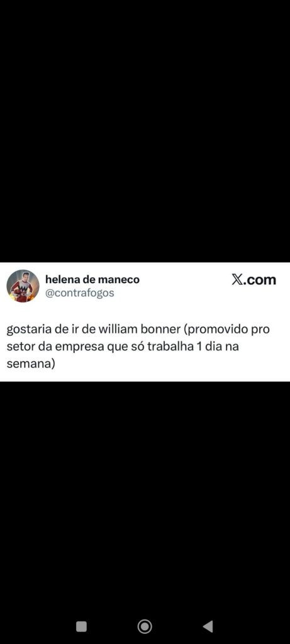Tap the white tweet card image
This screenshot has height=644, width=290.
click(x=145, y=321)
